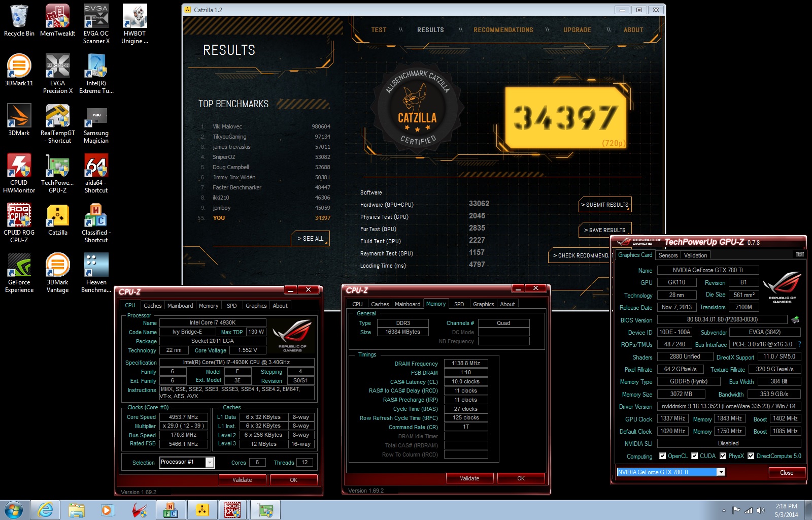Screen dimensions: 812x520
Task: Open Classified shortcut icon
Action: coord(96,223)
